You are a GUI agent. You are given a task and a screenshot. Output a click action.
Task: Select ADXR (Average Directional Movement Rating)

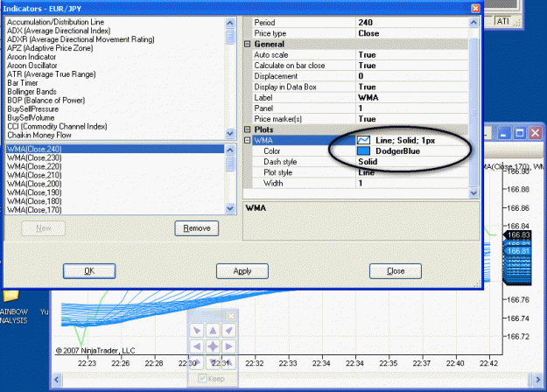tap(116, 39)
